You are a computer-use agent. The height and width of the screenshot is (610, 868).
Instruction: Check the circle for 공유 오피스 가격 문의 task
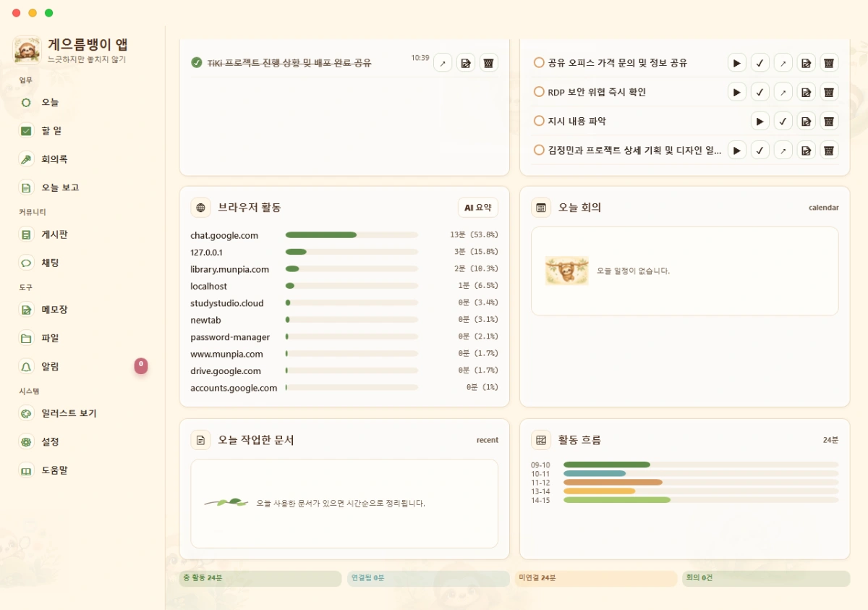point(539,63)
